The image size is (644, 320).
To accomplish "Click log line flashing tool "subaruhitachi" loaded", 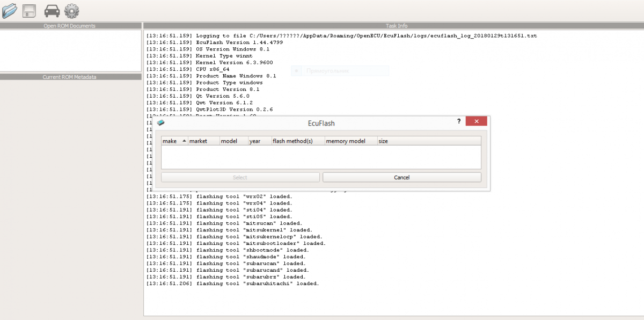I will [x=233, y=283].
